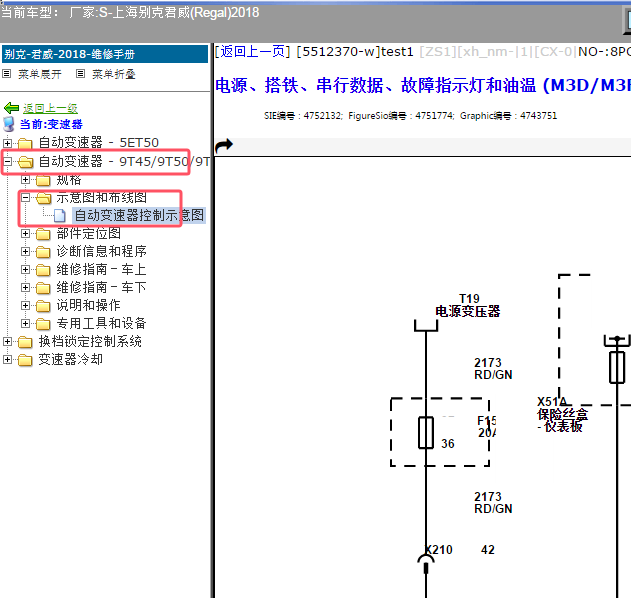Click the 自动变速器控制示意图 document icon
Viewport: 631px width, 598px height.
click(x=60, y=216)
